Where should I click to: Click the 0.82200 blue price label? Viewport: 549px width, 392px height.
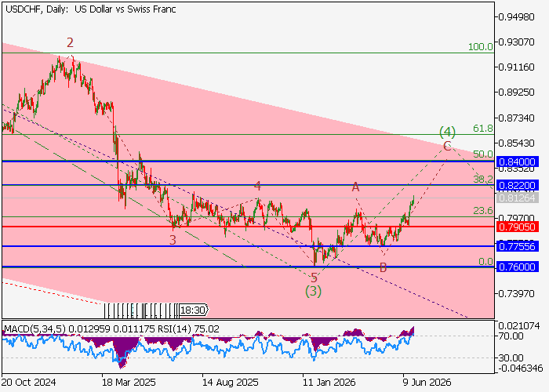click(517, 185)
